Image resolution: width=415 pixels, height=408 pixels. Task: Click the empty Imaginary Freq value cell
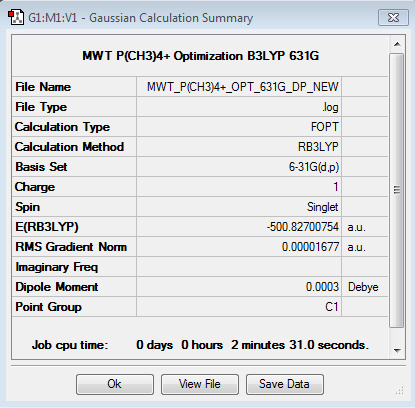(239, 267)
